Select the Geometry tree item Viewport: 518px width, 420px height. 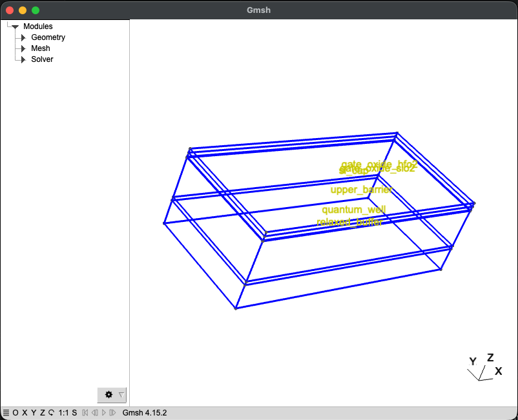tap(48, 37)
